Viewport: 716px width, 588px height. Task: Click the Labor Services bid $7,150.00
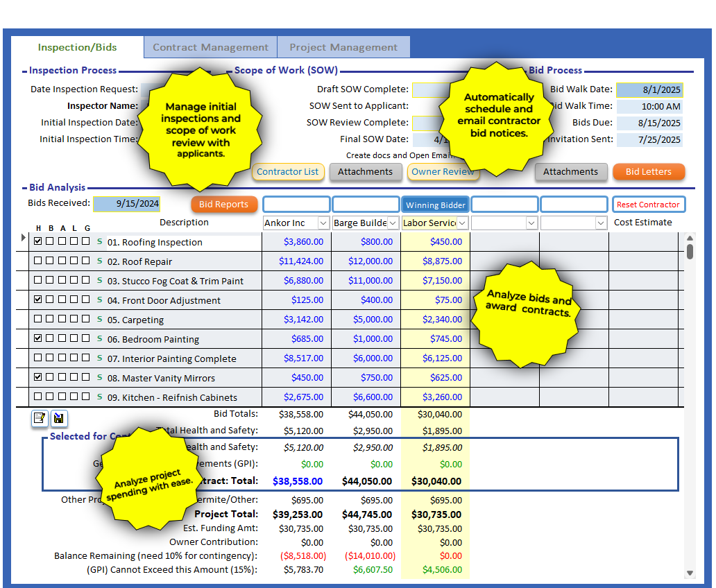pyautogui.click(x=442, y=280)
